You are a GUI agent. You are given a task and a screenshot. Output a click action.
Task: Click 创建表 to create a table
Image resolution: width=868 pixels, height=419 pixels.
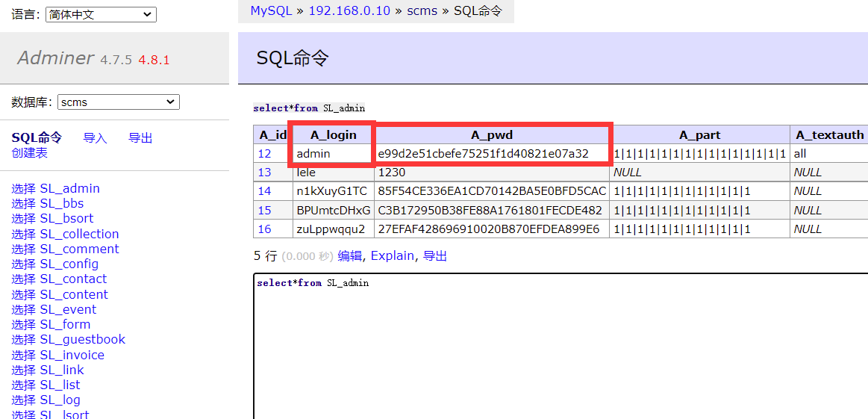(x=29, y=153)
